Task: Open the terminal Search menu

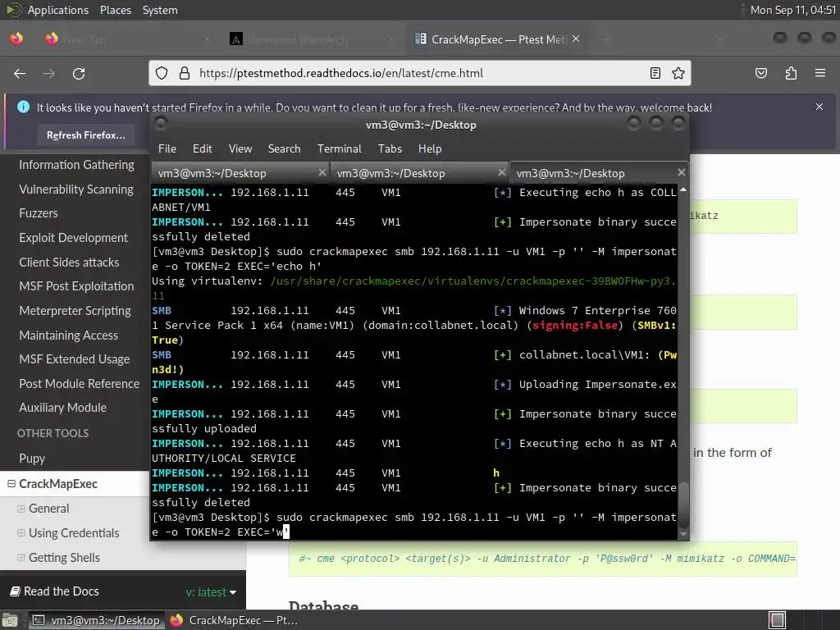Action: pos(284,149)
